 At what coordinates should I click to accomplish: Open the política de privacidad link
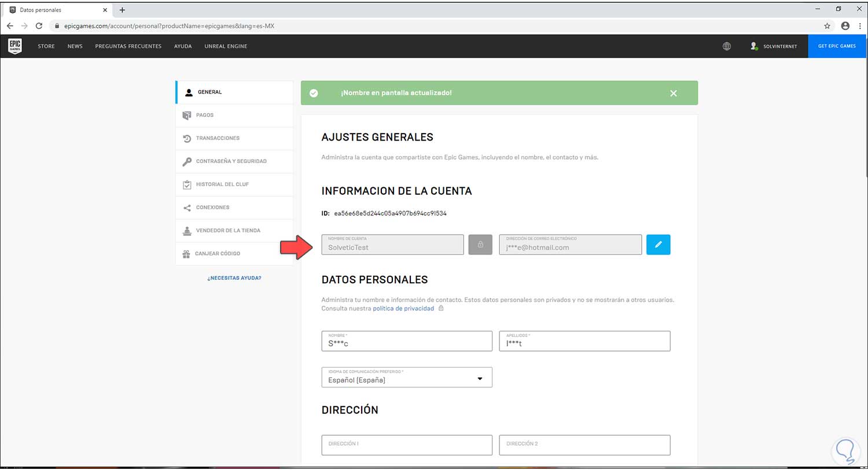403,309
